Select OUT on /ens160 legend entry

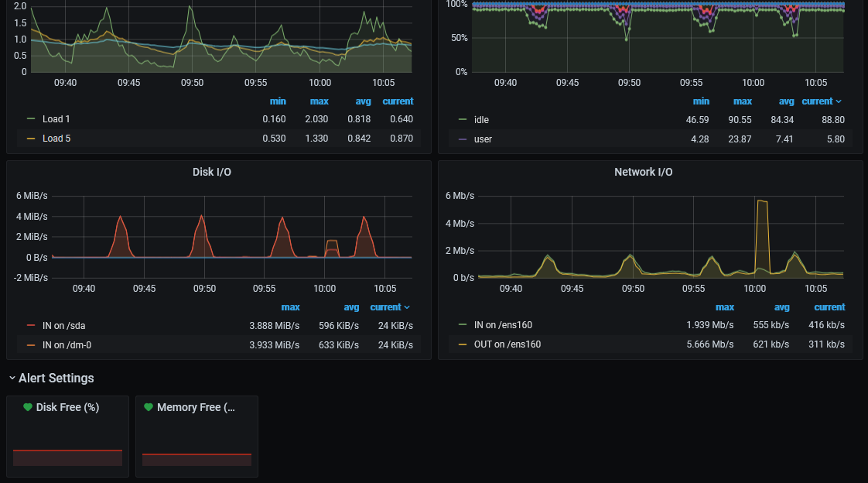point(507,344)
